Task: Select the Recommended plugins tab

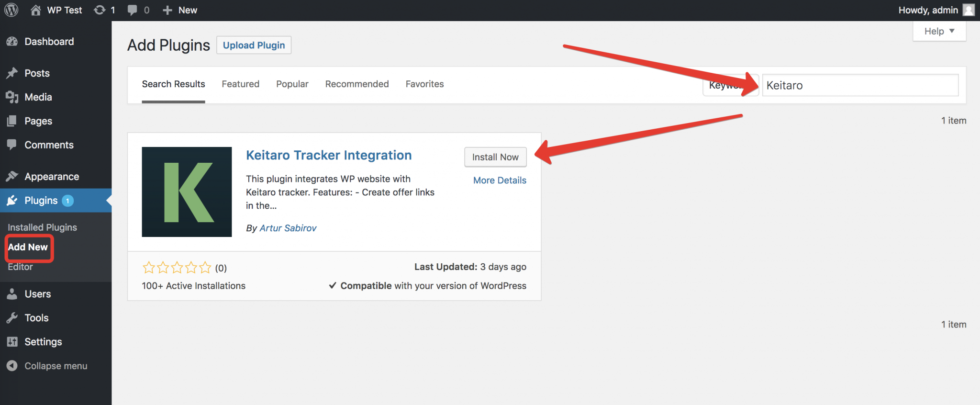Action: (x=356, y=84)
